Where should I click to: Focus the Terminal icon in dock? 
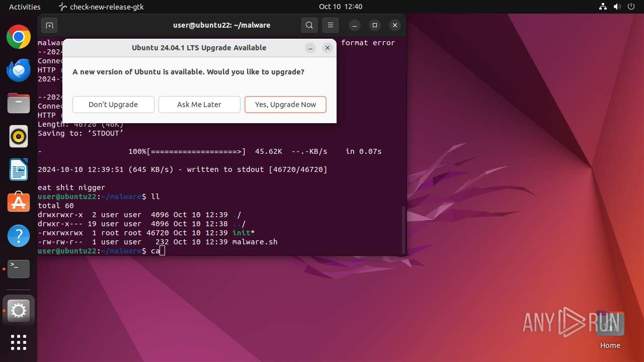point(19,269)
